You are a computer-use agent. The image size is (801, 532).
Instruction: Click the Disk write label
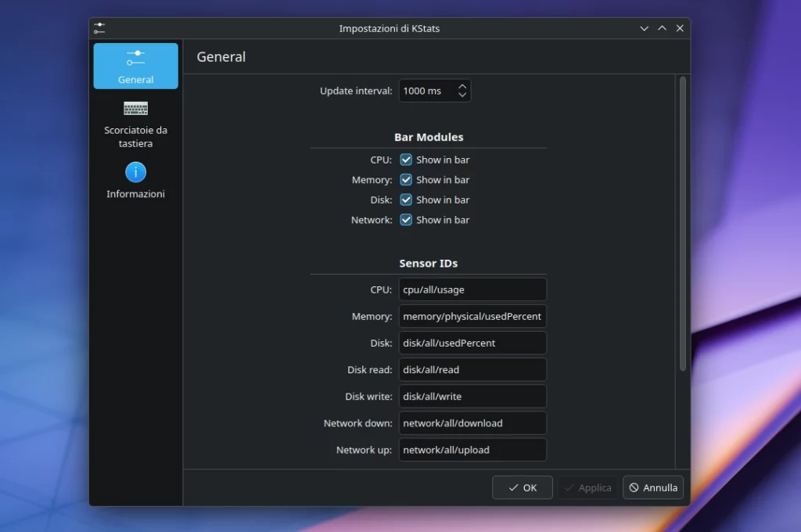click(368, 396)
